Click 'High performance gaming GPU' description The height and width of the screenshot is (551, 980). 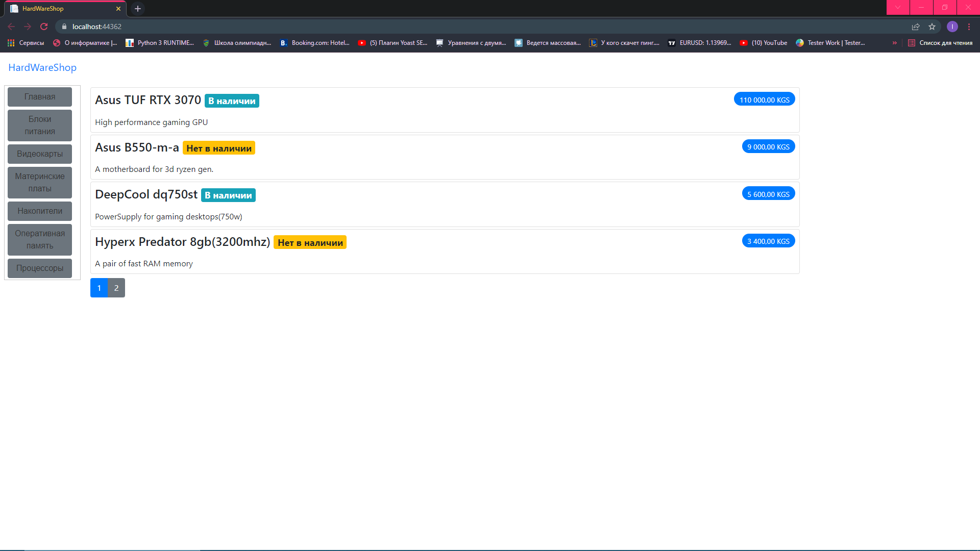pyautogui.click(x=151, y=122)
